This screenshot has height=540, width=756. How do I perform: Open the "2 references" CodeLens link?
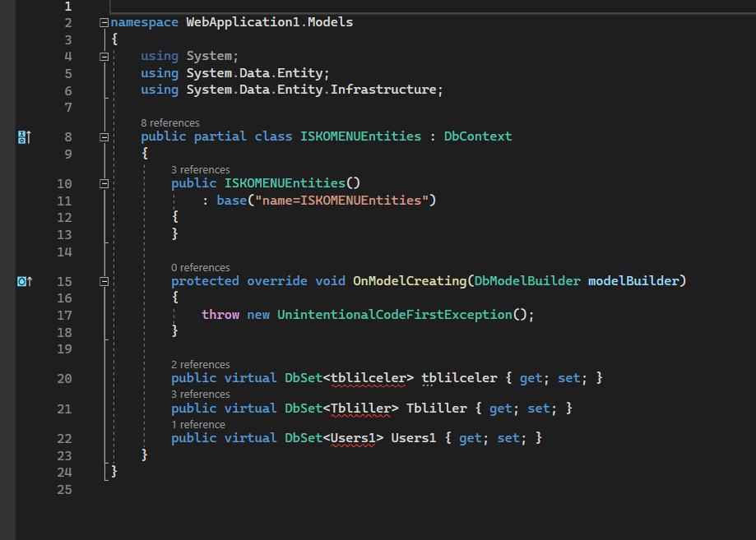click(200, 364)
